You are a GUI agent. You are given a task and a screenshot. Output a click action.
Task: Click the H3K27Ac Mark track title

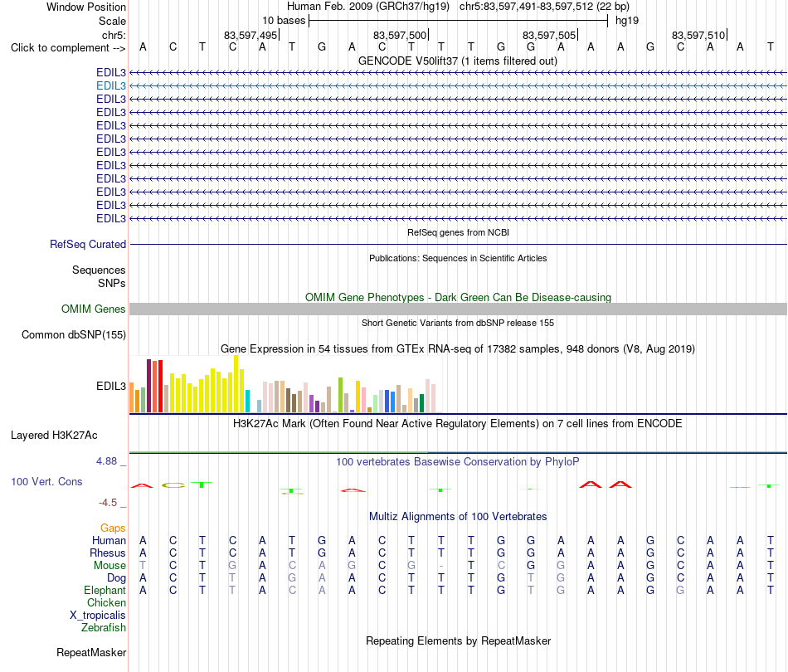click(457, 424)
